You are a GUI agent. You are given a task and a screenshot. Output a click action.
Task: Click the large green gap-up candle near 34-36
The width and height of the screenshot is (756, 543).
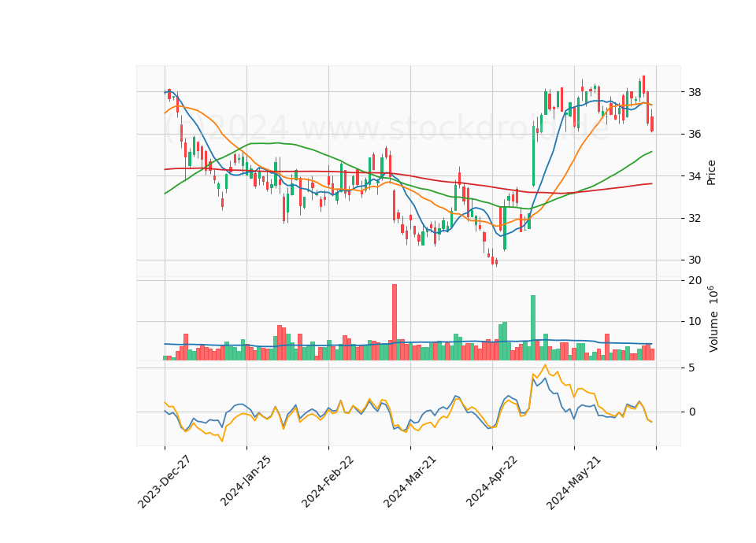coord(533,156)
